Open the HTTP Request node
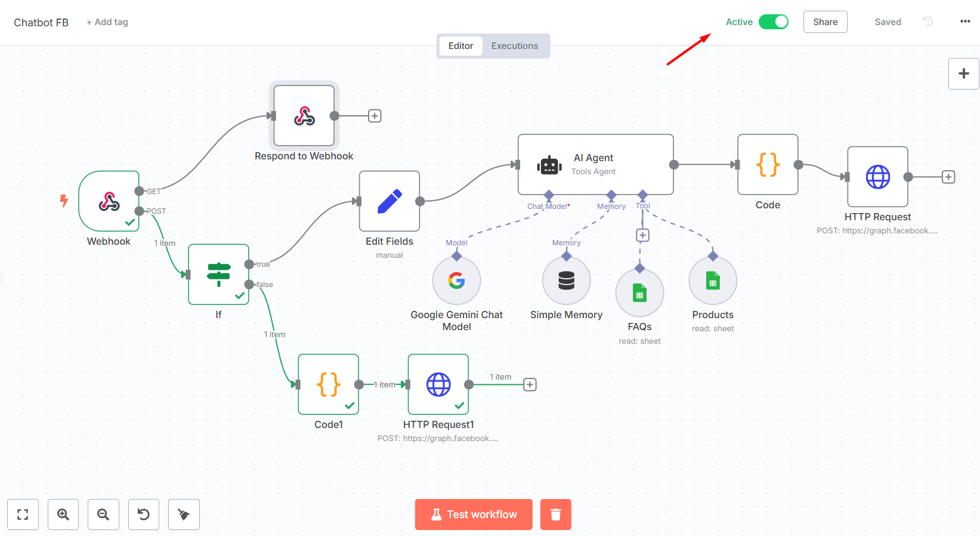 click(878, 177)
